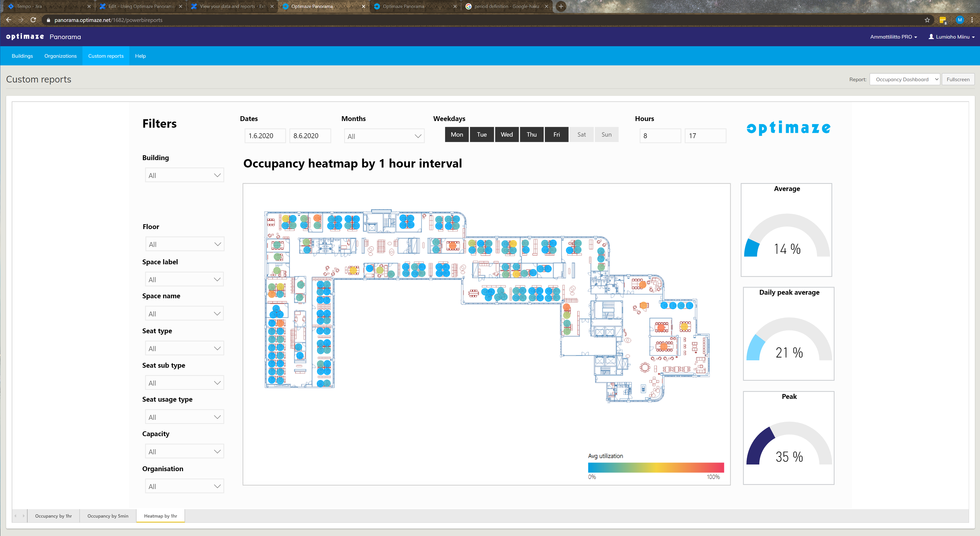Screen dimensions: 980x536
Task: Click the Fullscreen button
Action: pyautogui.click(x=958, y=79)
